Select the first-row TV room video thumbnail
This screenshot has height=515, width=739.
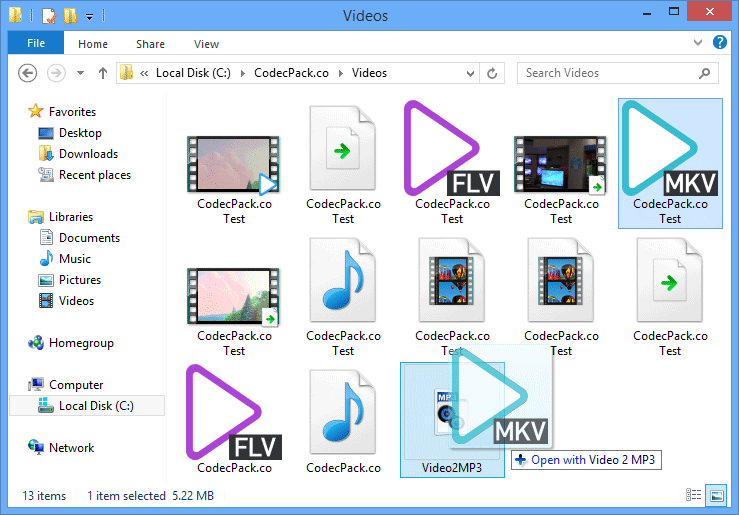[x=560, y=165]
